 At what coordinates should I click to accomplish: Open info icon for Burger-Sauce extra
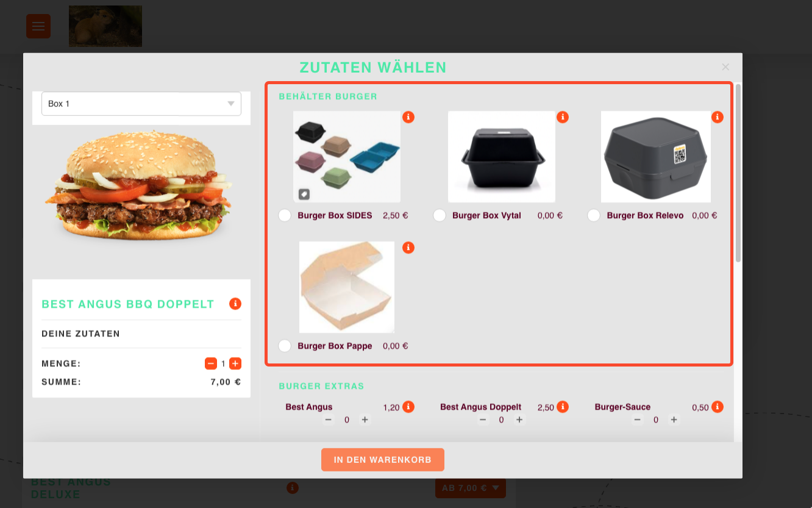718,407
